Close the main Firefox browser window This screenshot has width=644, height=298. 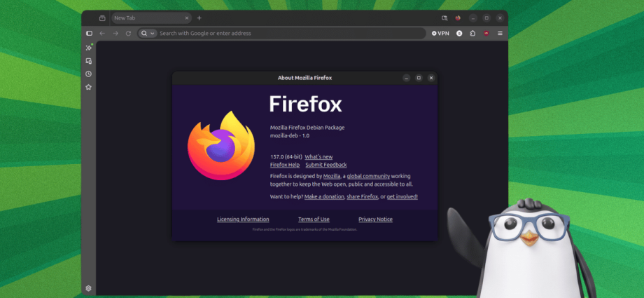(500, 18)
